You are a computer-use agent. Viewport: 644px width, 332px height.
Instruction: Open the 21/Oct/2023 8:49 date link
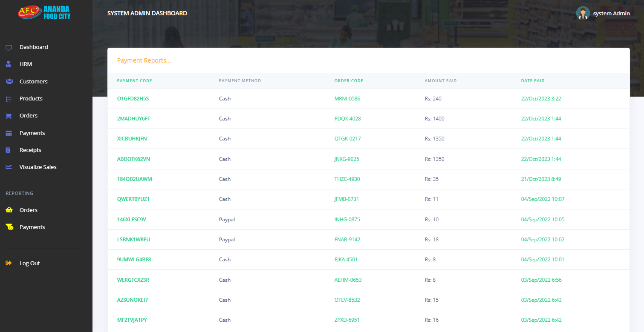[541, 179]
